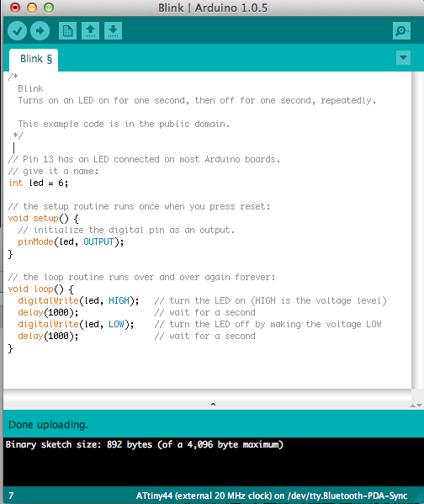Click the Upload arrow button
The image size is (424, 504).
click(40, 31)
